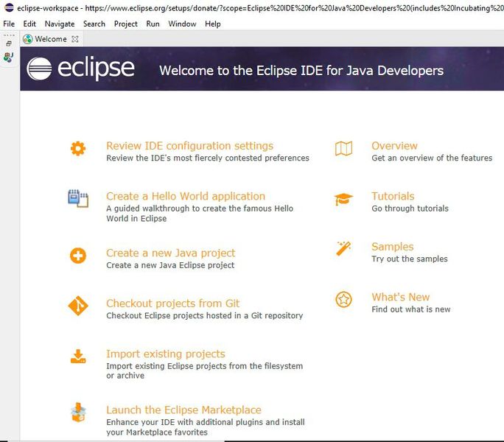The width and height of the screenshot is (504, 442).
Task: Click the download tray icon for Import existing projects
Action: pos(78,357)
